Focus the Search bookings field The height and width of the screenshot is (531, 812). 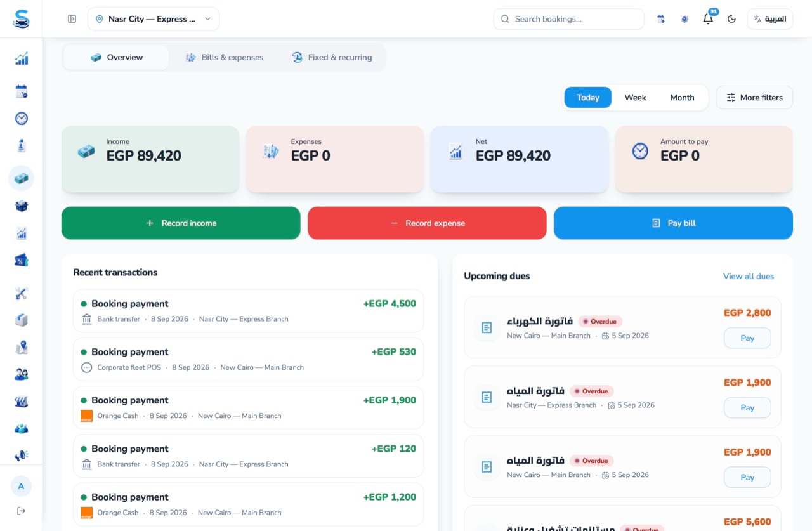coord(568,19)
